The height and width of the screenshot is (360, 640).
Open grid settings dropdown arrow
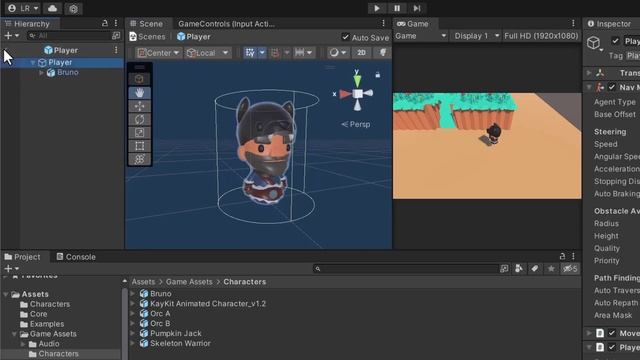click(x=262, y=52)
